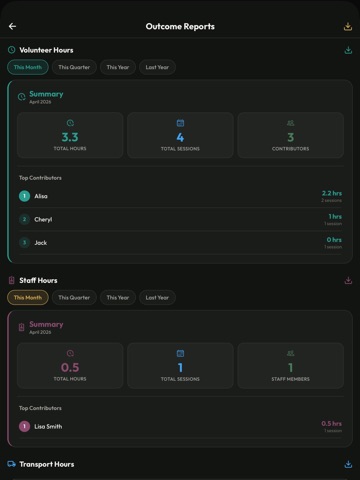Click Lisa Smith's 0.5 hrs value
The height and width of the screenshot is (480, 360).
click(x=331, y=424)
